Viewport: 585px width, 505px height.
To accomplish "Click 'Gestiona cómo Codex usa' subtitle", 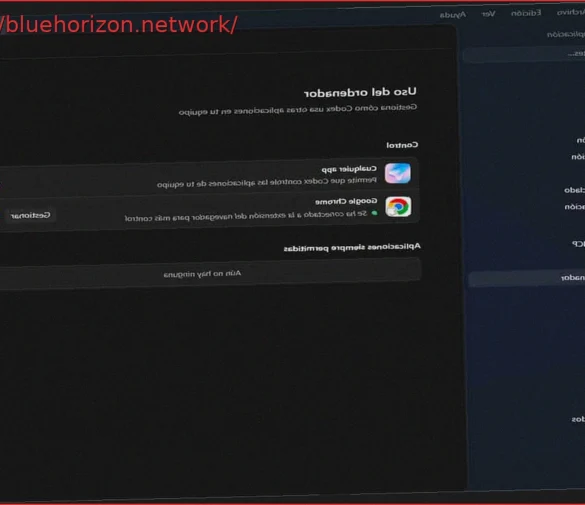I will 298,110.
